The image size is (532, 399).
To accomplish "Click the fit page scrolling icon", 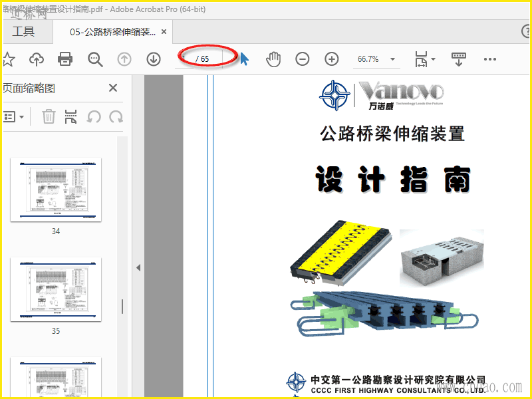I will (x=421, y=59).
